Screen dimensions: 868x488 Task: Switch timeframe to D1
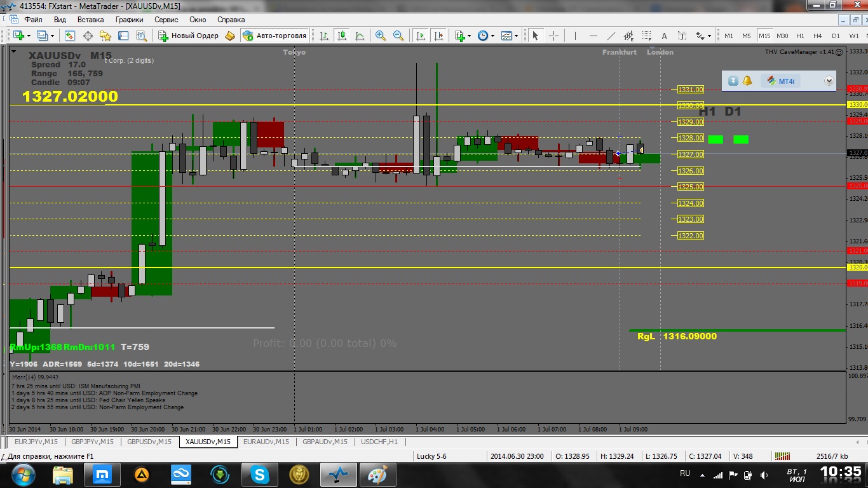click(x=836, y=36)
